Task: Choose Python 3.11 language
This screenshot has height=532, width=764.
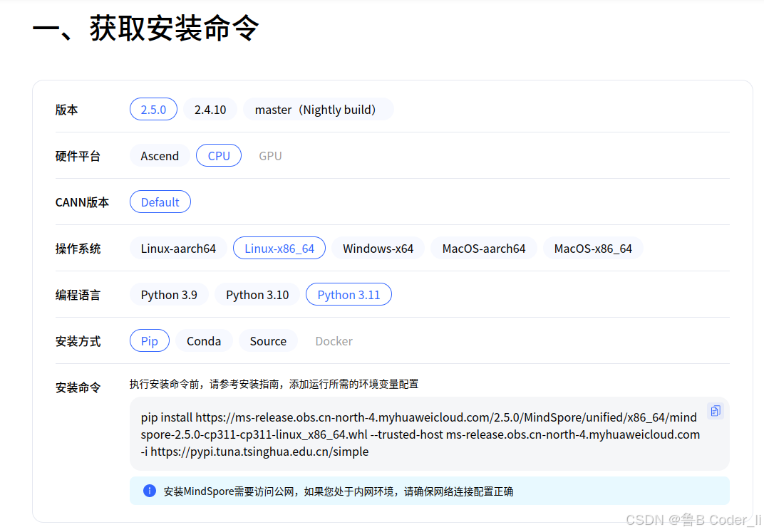Action: 349,294
